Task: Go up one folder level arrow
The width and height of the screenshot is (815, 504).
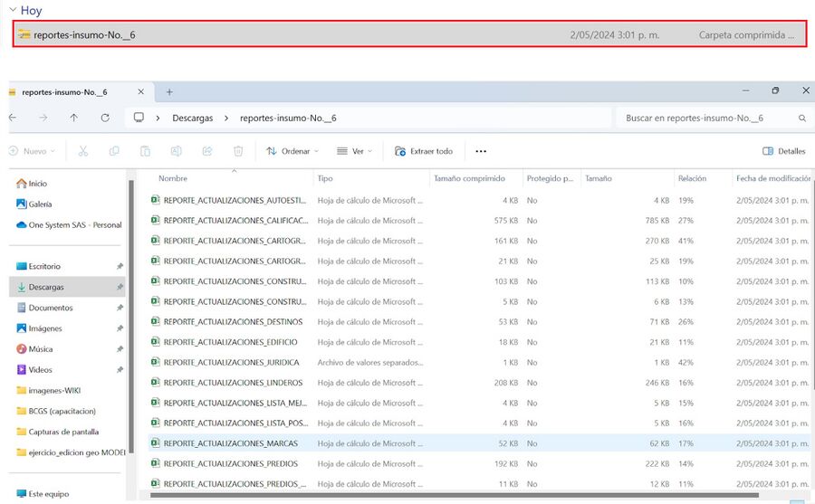Action: (x=74, y=118)
